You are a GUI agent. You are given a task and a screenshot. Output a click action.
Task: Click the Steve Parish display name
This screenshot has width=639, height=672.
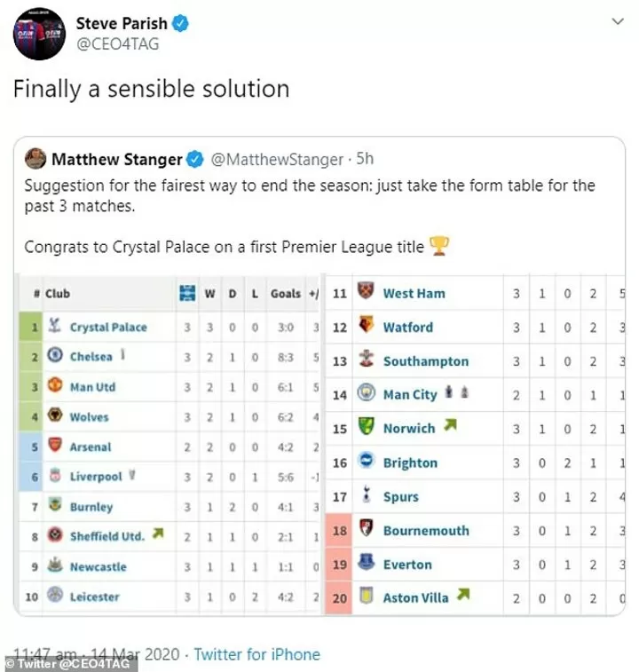(121, 24)
